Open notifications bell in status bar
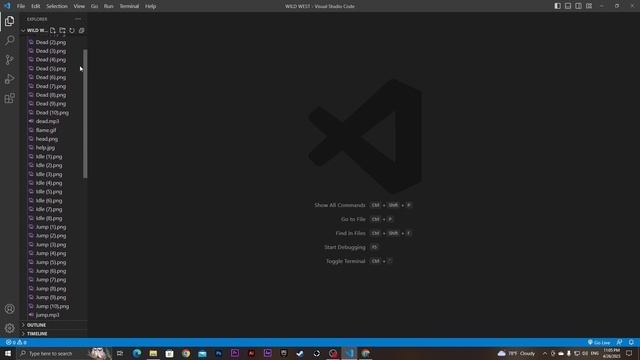This screenshot has height=360, width=640. click(631, 342)
